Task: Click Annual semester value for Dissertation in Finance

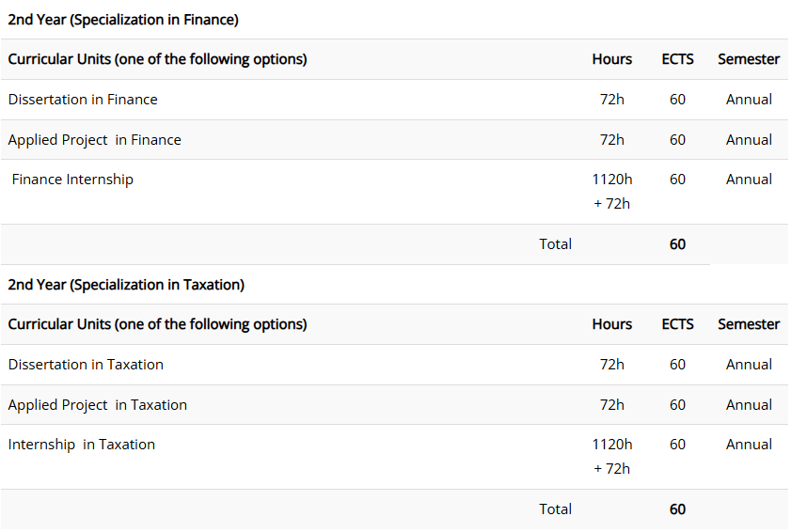Action: click(749, 100)
